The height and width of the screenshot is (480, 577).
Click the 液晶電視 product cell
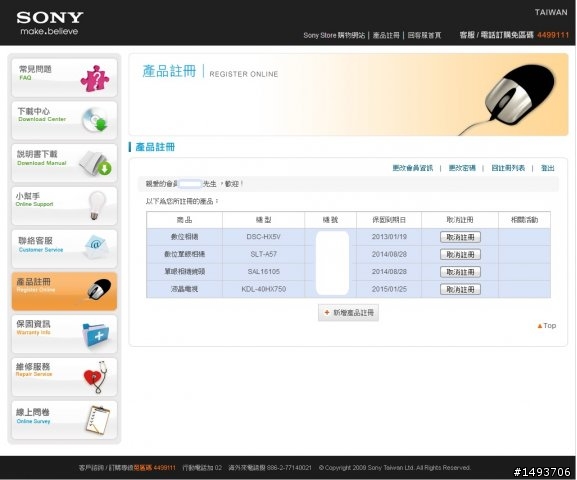click(x=184, y=289)
